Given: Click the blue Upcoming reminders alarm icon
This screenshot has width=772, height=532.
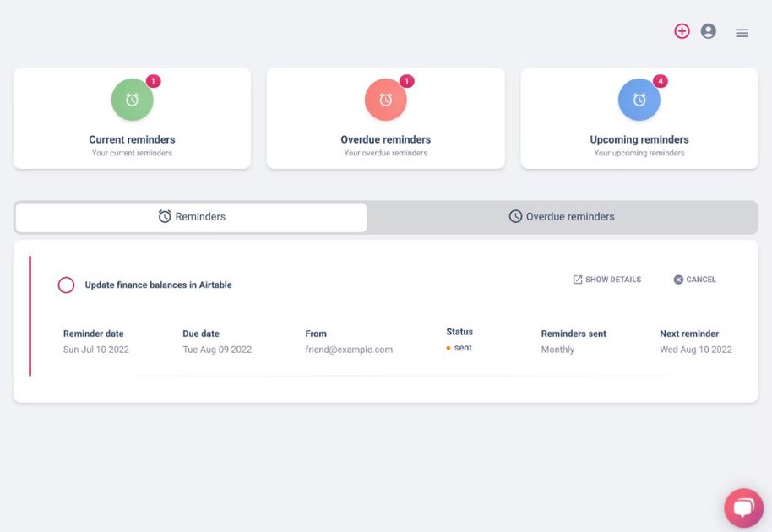Looking at the screenshot, I should point(639,99).
